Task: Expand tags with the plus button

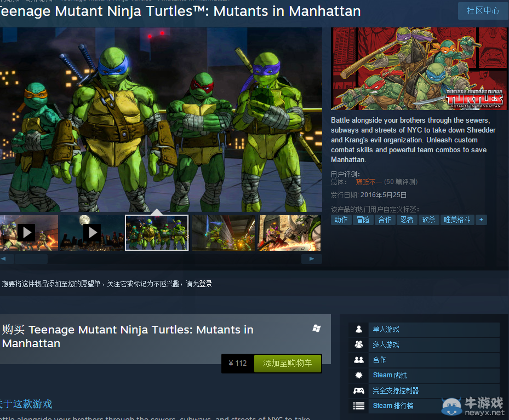Action: [481, 220]
